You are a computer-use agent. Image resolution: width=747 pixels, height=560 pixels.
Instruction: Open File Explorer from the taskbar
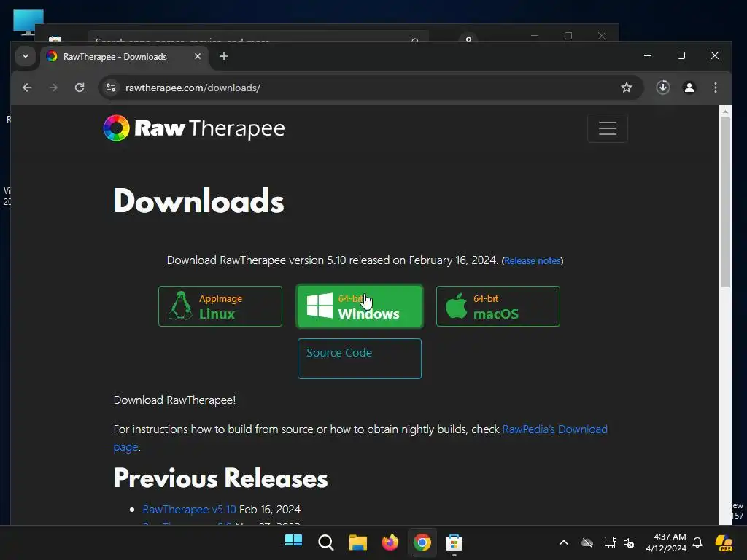tap(357, 542)
